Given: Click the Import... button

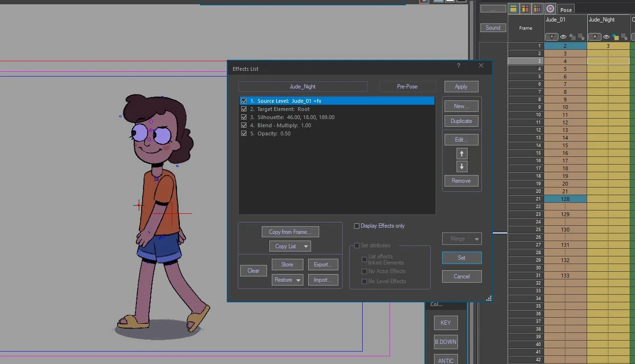Looking at the screenshot, I should [x=323, y=280].
